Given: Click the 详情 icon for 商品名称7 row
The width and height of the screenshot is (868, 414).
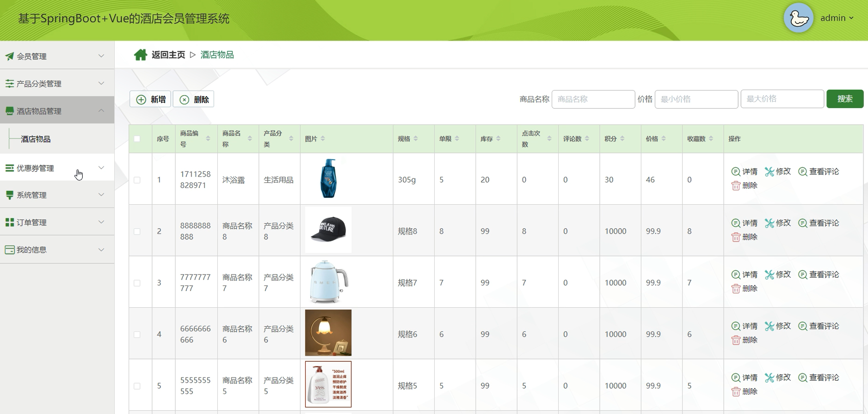Looking at the screenshot, I should (736, 274).
